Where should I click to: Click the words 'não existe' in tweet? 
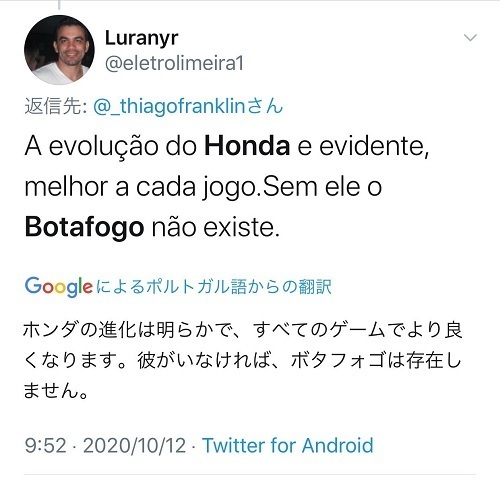pyautogui.click(x=215, y=228)
